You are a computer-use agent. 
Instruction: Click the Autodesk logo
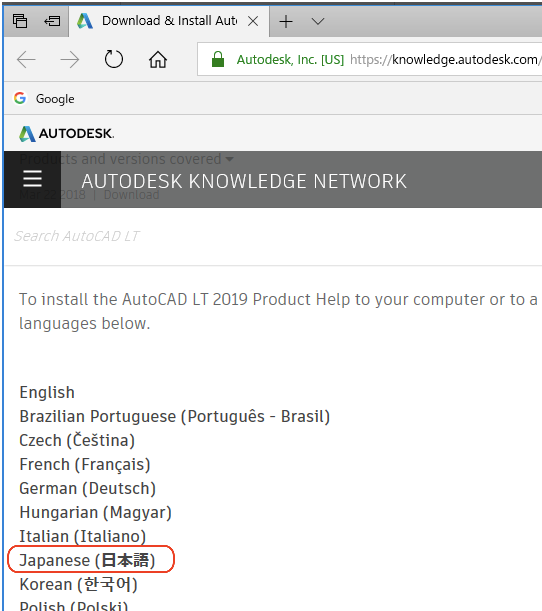pos(67,134)
